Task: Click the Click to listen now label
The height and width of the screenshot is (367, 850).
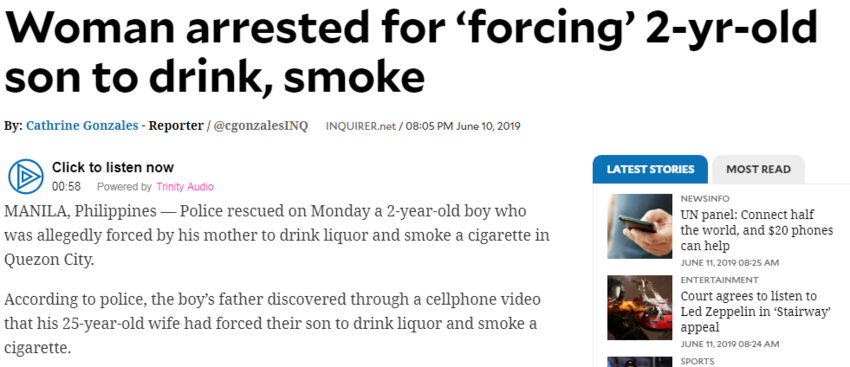Action: [113, 167]
